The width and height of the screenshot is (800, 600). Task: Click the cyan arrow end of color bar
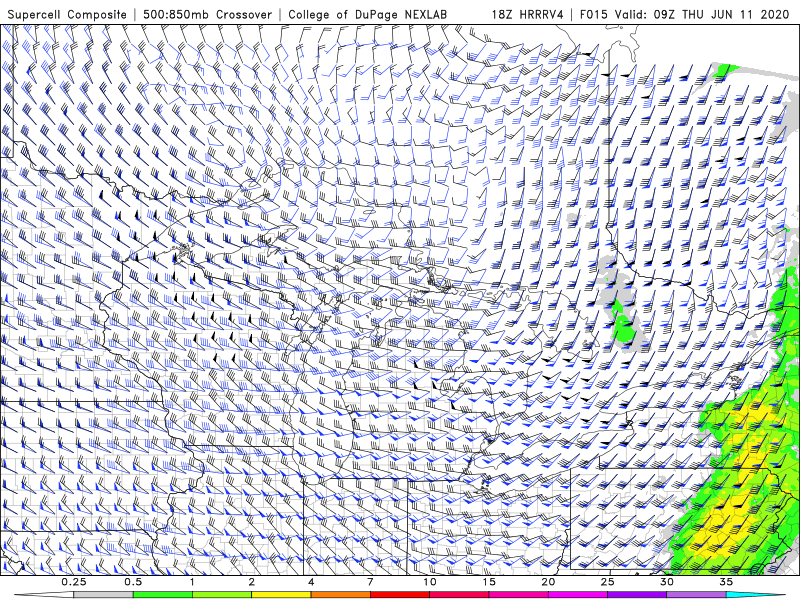(x=756, y=595)
